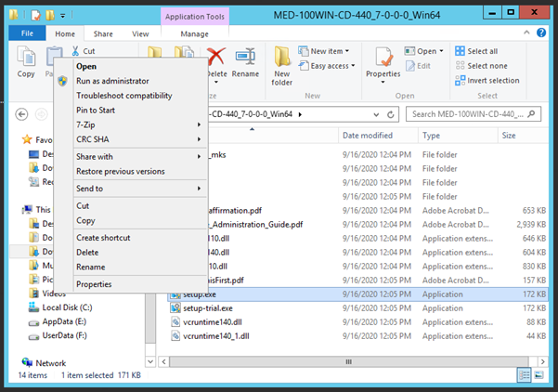
Task: Click the horizontal scrollbar right arrow
Action: [x=542, y=361]
